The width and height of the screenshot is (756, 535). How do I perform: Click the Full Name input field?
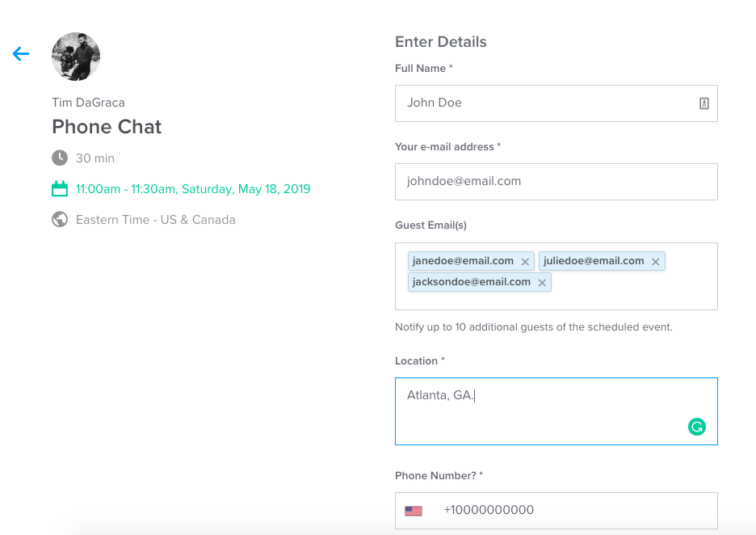[541, 103]
